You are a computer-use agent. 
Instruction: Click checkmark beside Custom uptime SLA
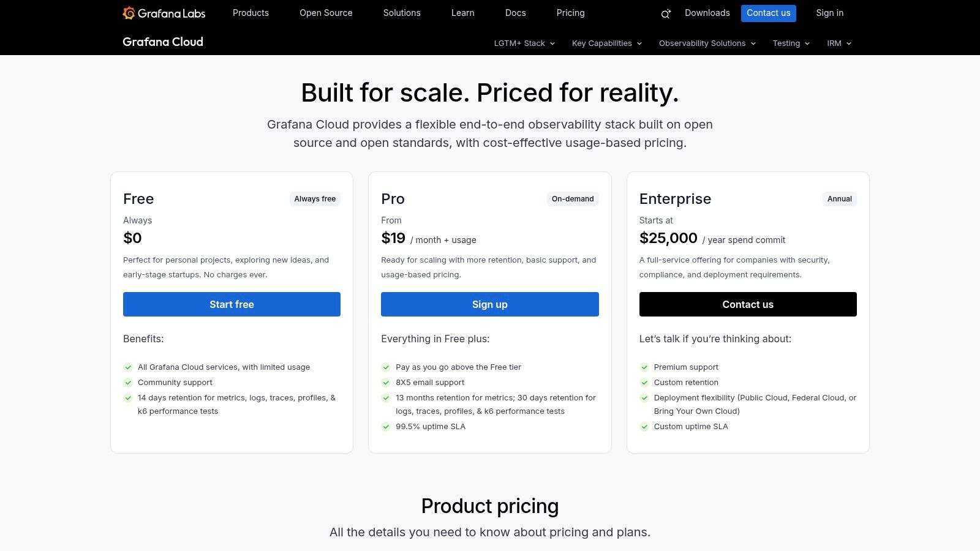[644, 427]
